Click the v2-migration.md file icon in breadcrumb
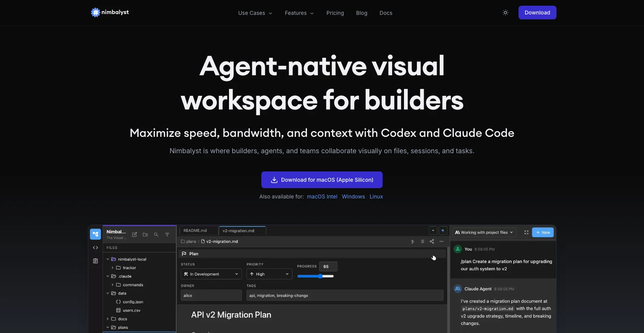This screenshot has width=644, height=333. click(x=203, y=241)
